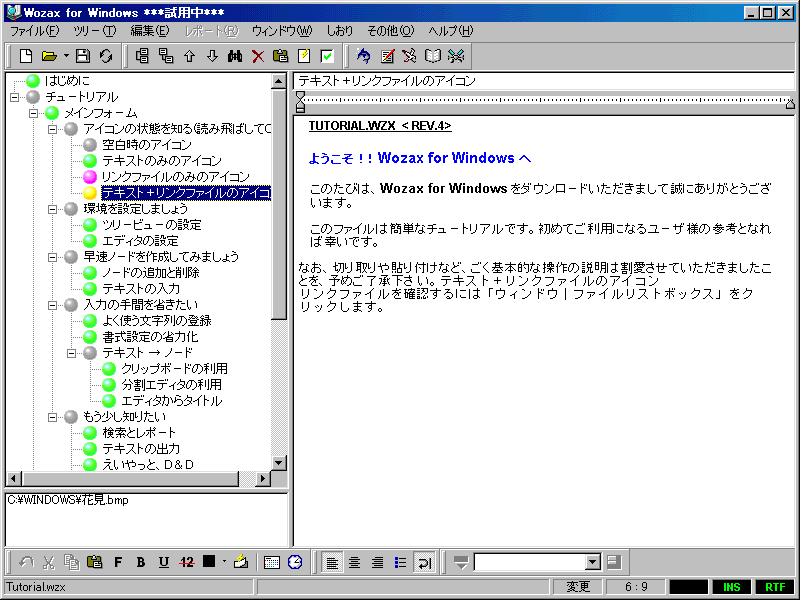Toggle the word wrap return-arrow button
The image size is (800, 600).
click(424, 562)
